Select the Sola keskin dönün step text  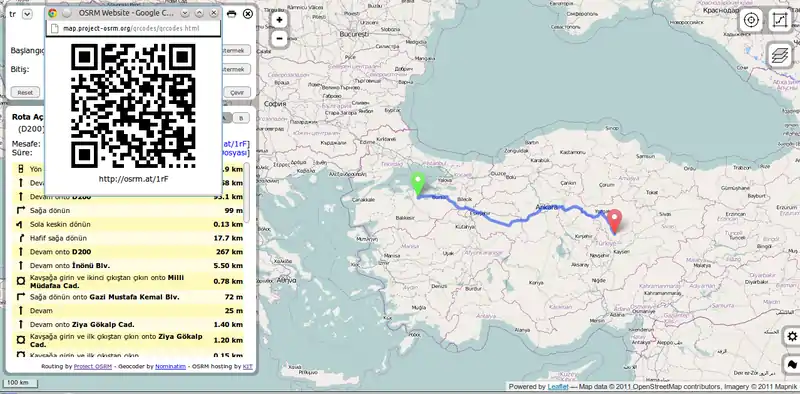click(x=60, y=224)
